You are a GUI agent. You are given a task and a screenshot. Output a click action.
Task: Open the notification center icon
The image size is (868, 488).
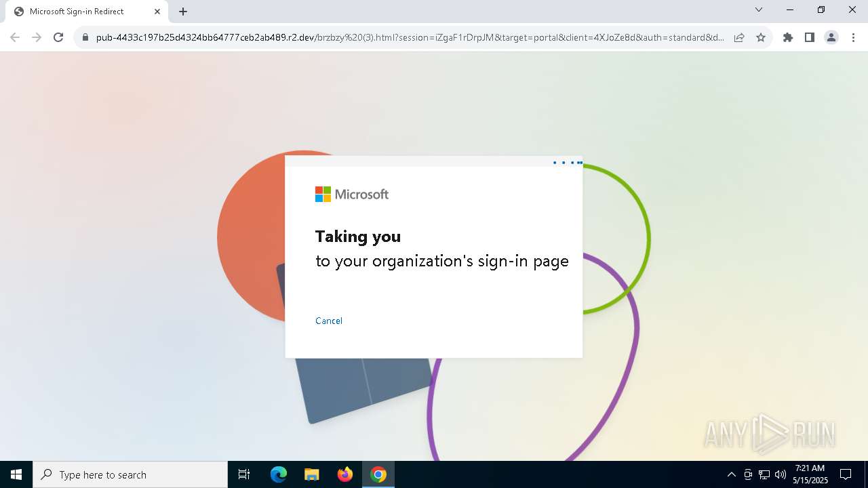coord(846,474)
